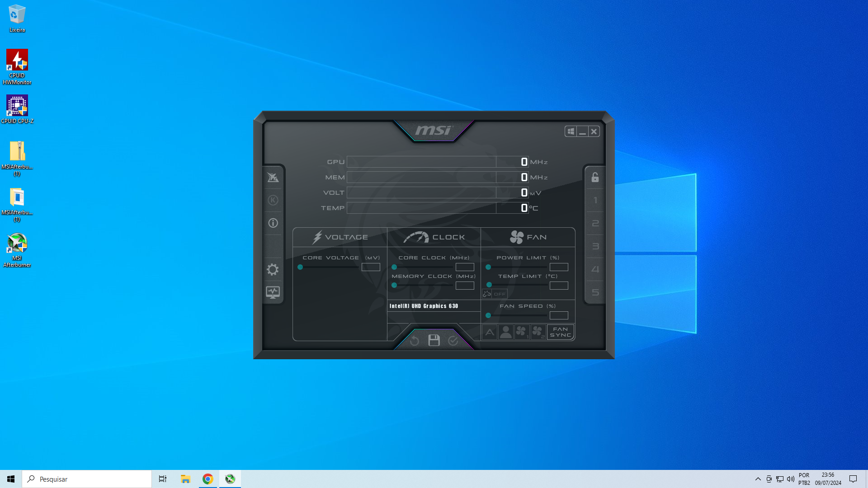Select profile slot 1
This screenshot has width=868, height=488.
[595, 200]
